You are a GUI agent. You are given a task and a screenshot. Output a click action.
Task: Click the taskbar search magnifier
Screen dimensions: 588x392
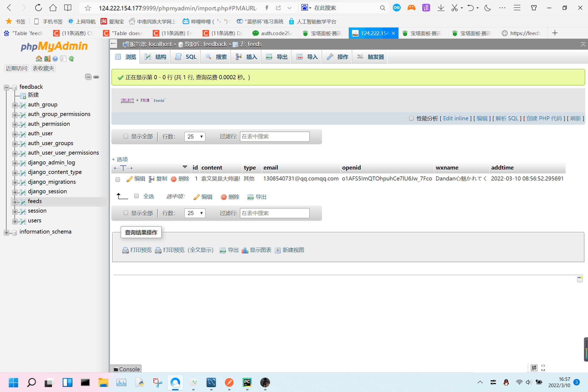click(x=31, y=382)
